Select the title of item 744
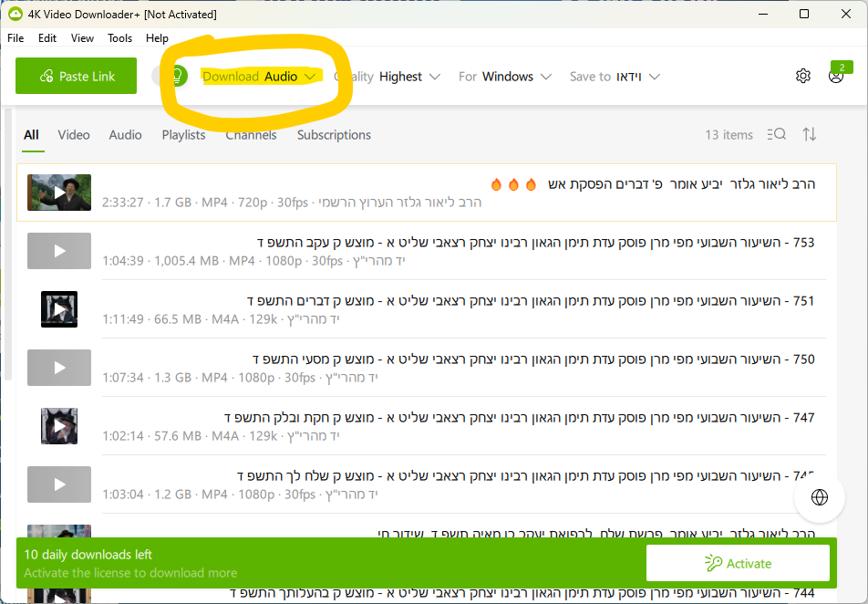This screenshot has height=604, width=868. click(x=522, y=593)
